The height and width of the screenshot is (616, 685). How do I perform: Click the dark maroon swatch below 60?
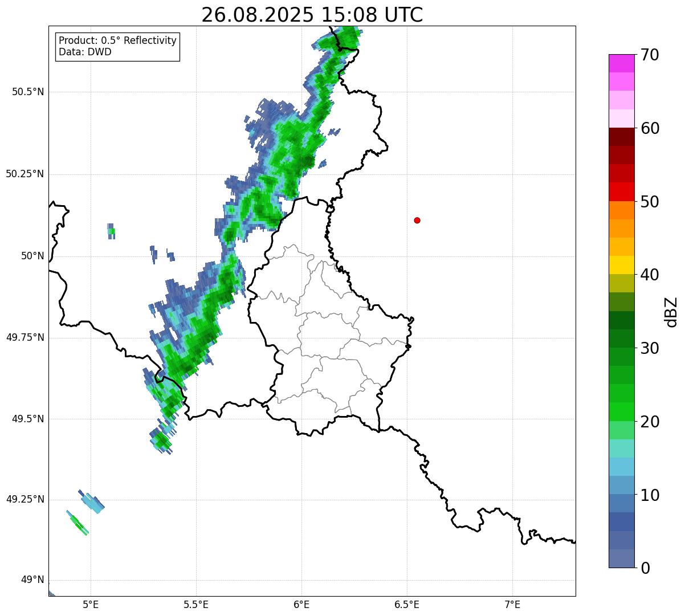coord(622,137)
